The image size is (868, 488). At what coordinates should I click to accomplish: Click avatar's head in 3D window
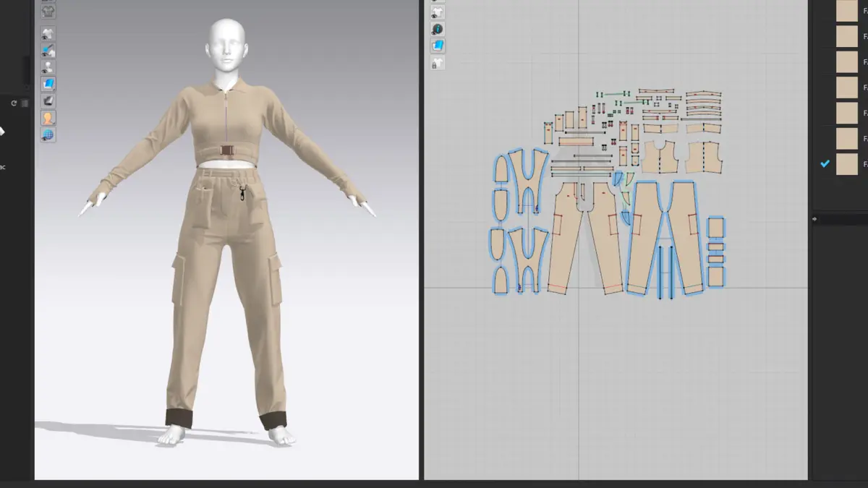[228, 44]
